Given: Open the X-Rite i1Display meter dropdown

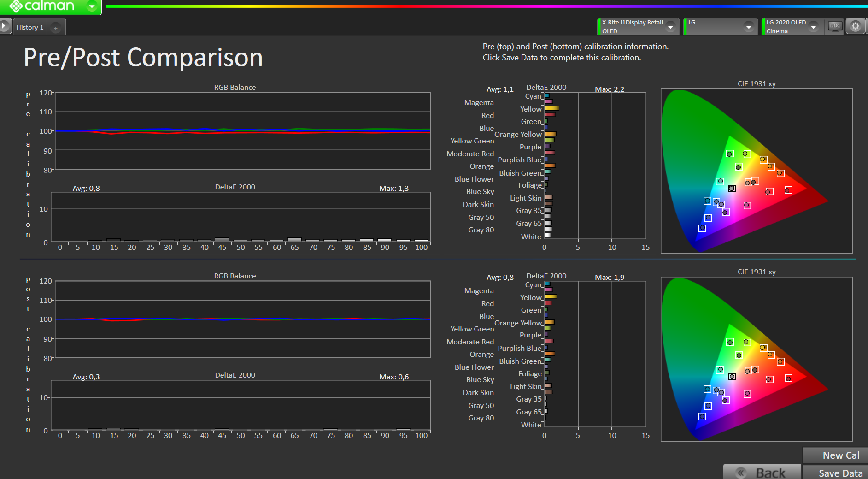Looking at the screenshot, I should (670, 27).
